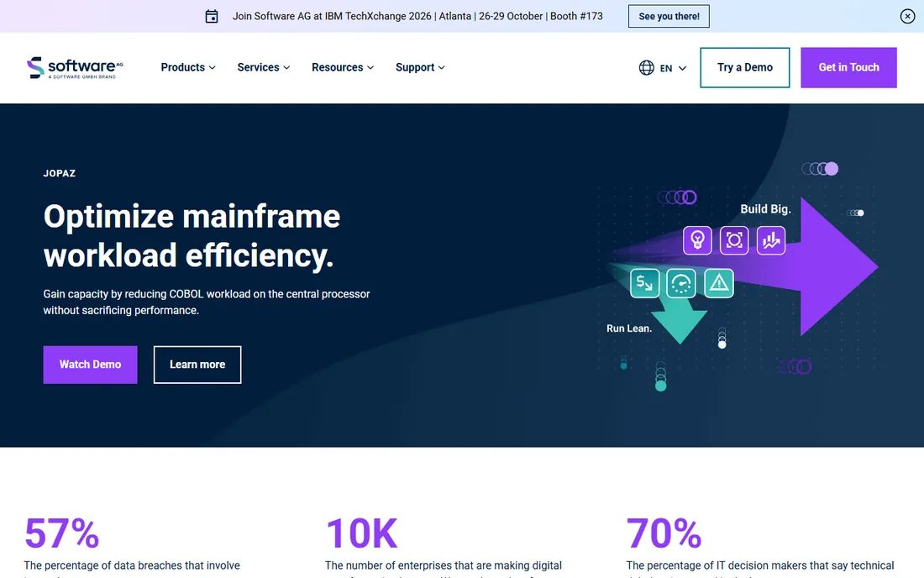Click the dollar down-arrow cost icon

644,283
